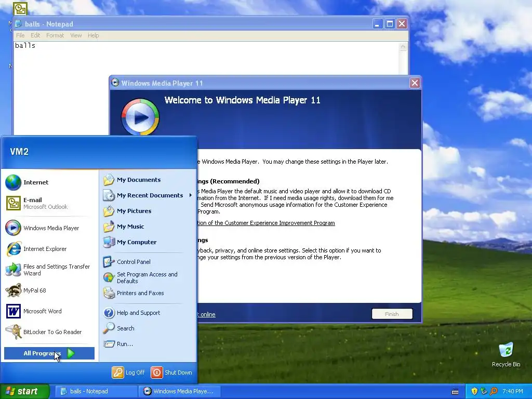The width and height of the screenshot is (532, 399).
Task: Open Notepad Edit menu
Action: 35,35
